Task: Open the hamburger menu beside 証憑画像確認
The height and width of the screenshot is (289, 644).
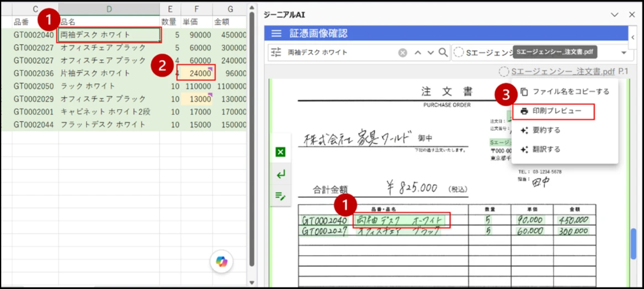Action: click(276, 33)
